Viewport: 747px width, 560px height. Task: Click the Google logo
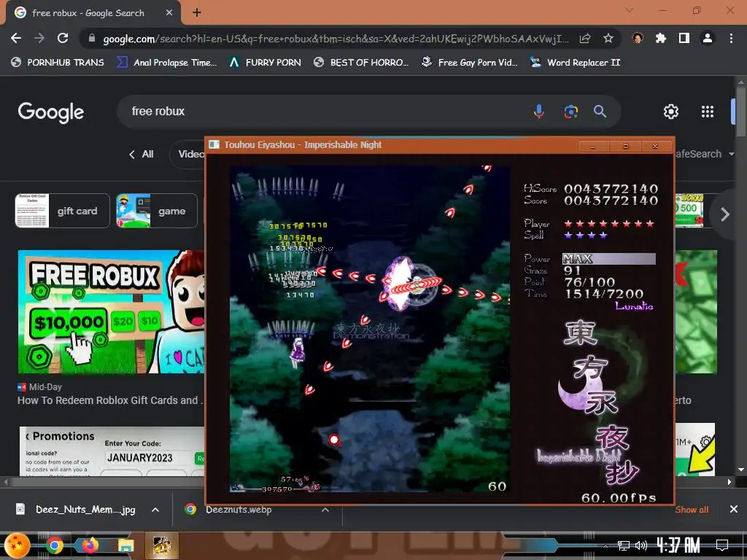coord(51,112)
